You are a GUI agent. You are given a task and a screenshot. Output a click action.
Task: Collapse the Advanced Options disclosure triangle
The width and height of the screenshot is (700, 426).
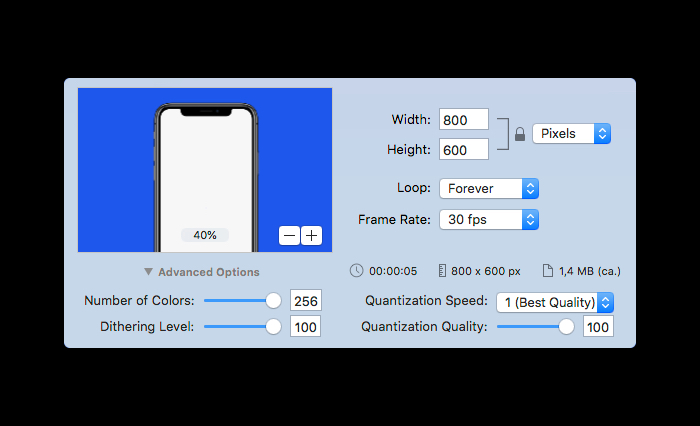148,271
